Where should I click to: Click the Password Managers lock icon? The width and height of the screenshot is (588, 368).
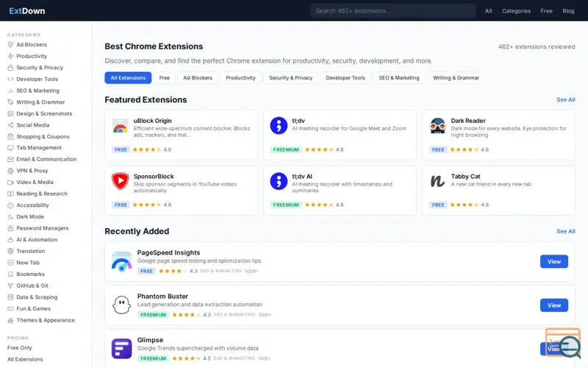click(10, 228)
